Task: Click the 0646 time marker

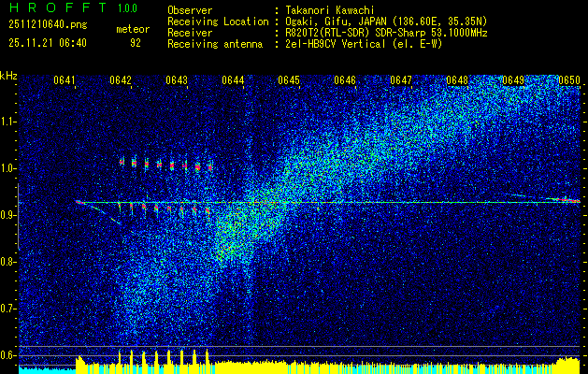Action: tap(345, 80)
